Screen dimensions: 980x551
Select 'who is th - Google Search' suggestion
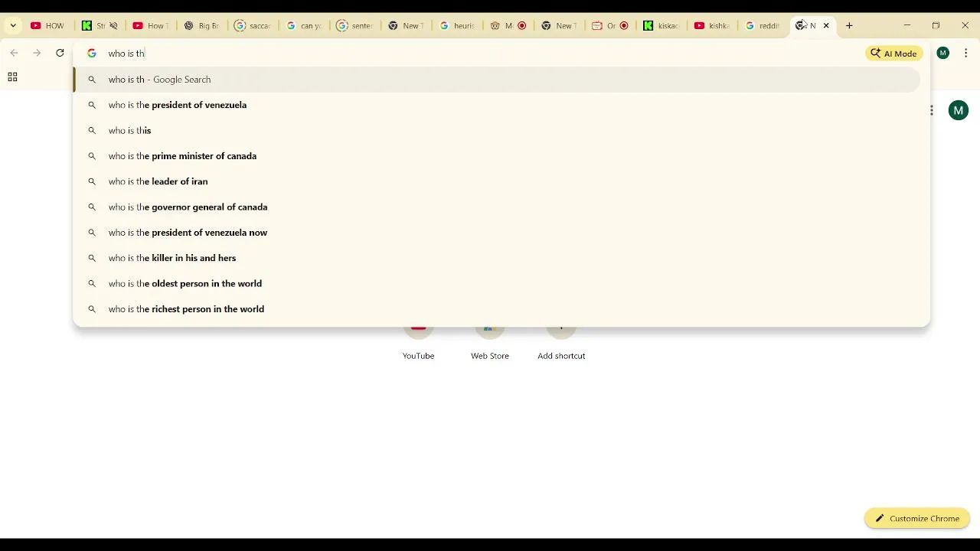coord(497,80)
